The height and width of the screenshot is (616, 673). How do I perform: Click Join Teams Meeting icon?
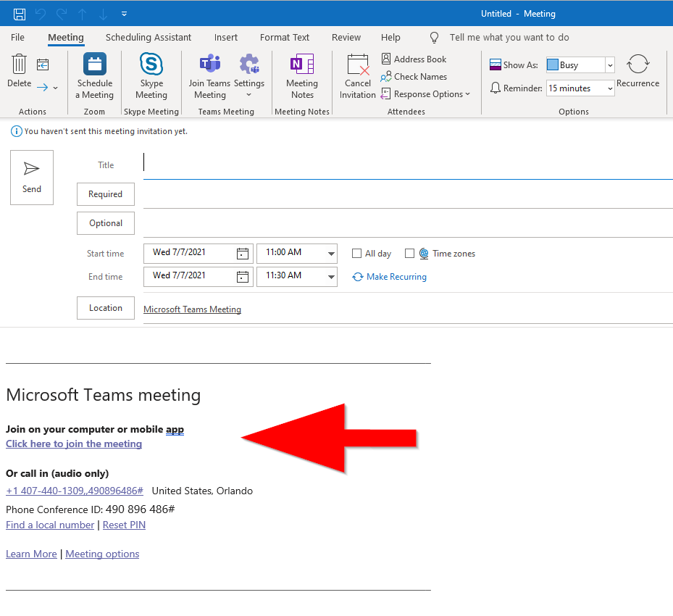210,64
